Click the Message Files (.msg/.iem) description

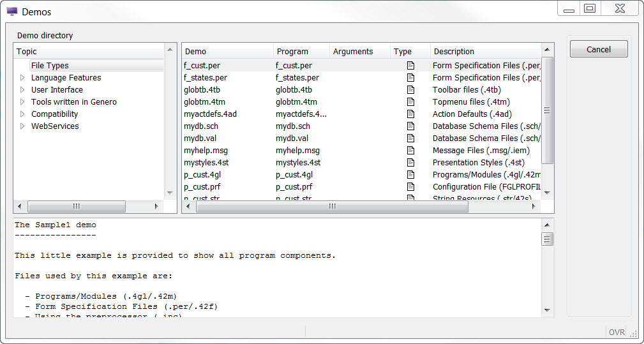click(x=481, y=150)
